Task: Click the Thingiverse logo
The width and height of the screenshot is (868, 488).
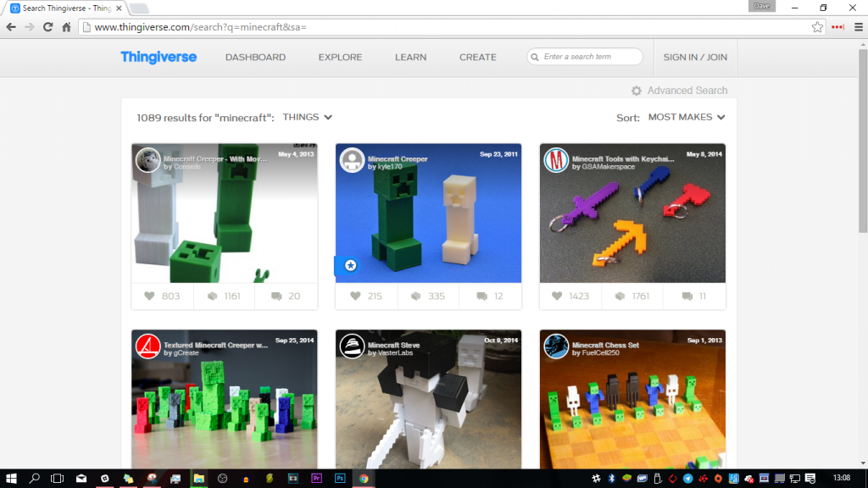Action: coord(159,57)
